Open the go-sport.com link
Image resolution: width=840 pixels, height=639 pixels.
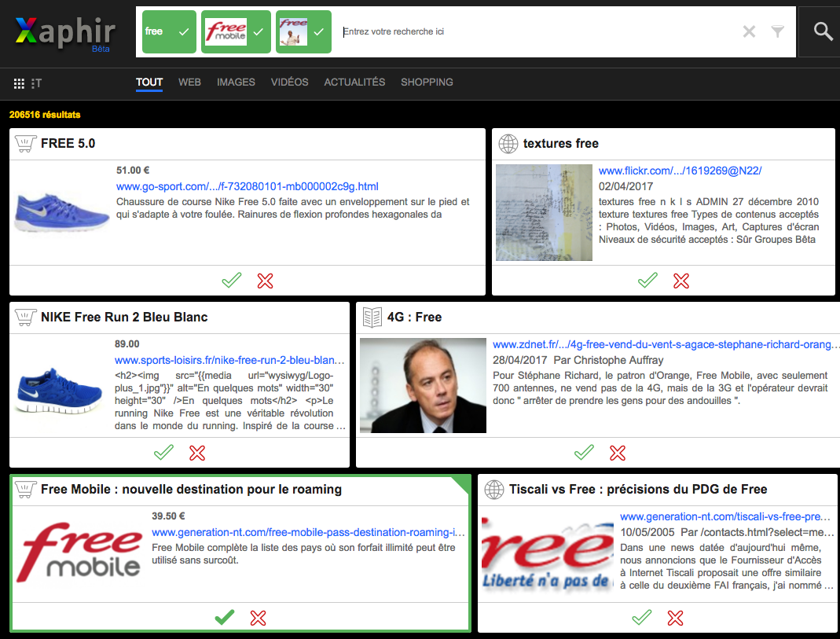click(x=247, y=186)
